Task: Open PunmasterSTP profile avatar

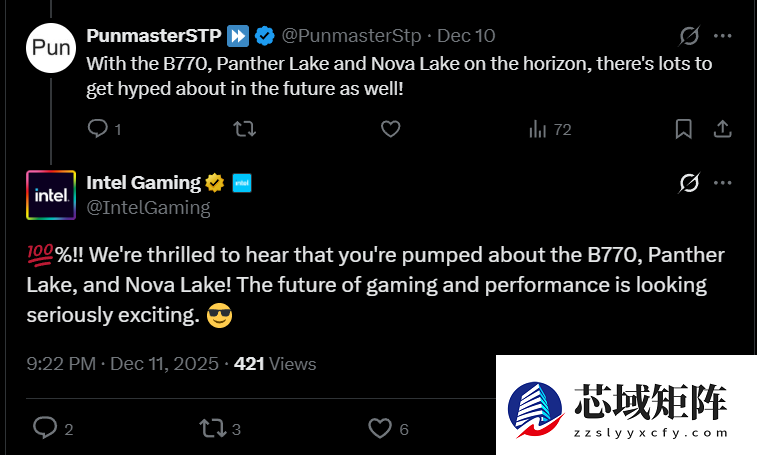Action: point(51,47)
